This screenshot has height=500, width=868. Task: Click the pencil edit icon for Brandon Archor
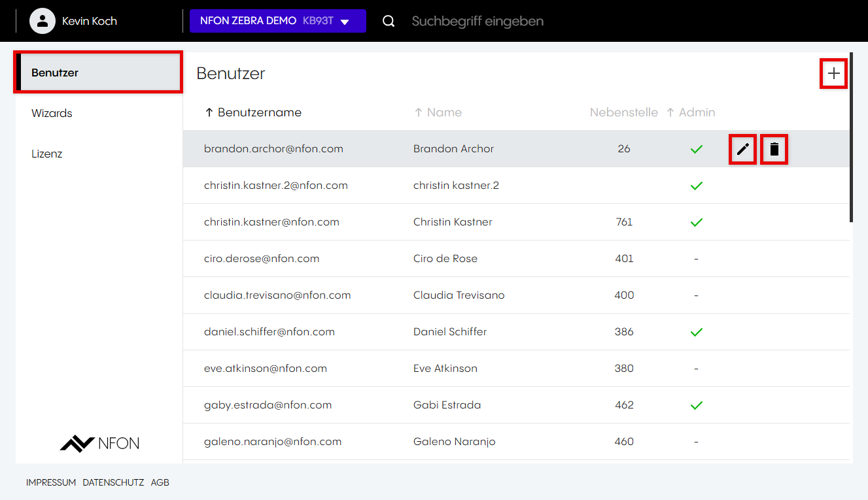click(742, 150)
